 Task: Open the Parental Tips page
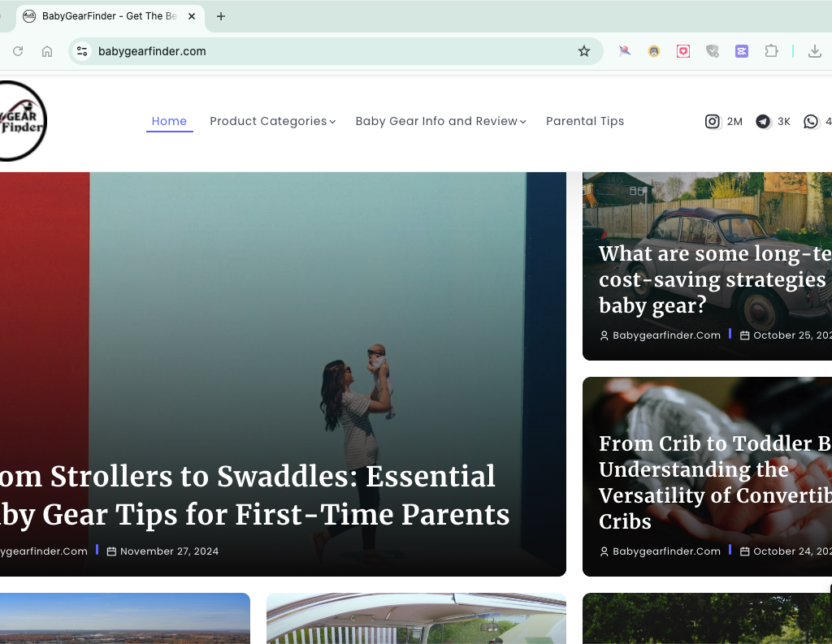585,121
